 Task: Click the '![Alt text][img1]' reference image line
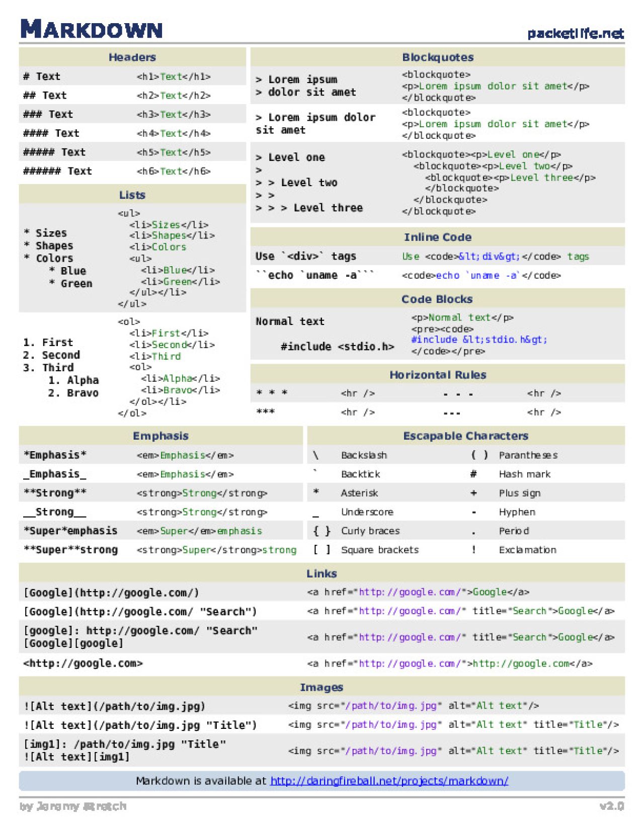76,757
